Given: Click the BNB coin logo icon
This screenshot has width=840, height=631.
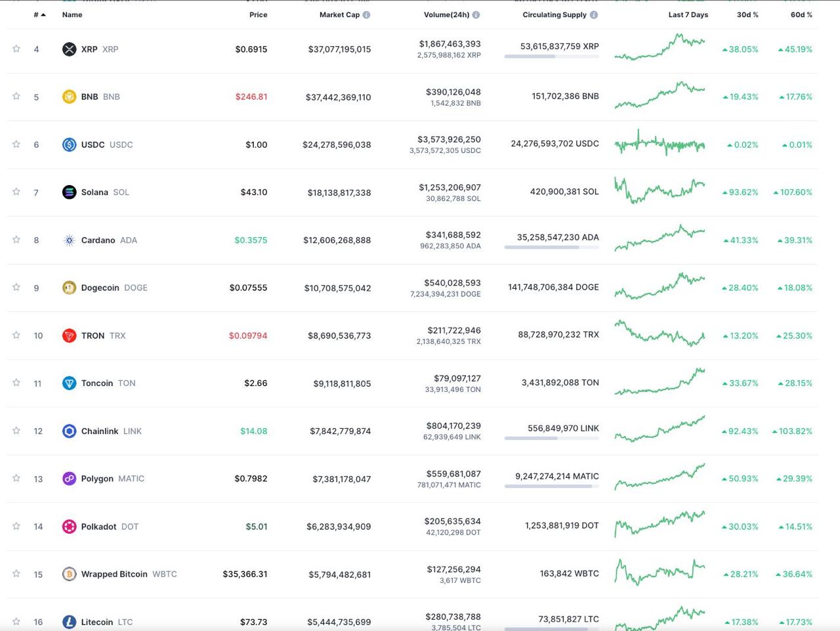Looking at the screenshot, I should tap(69, 97).
